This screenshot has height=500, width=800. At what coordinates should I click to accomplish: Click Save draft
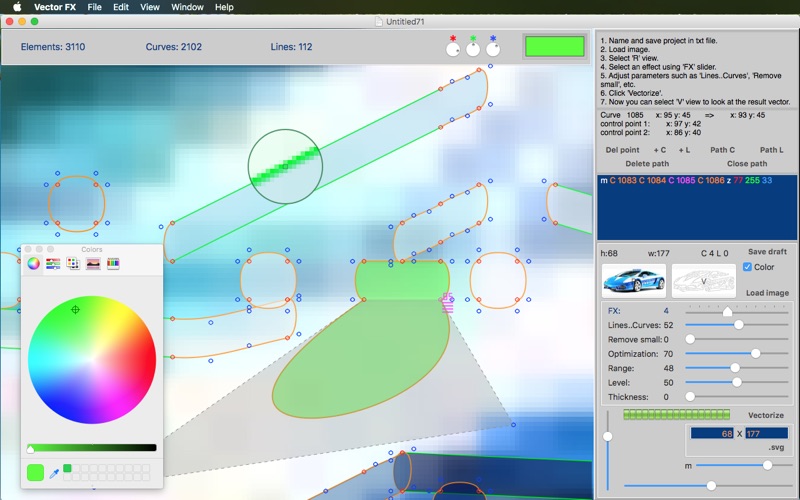tap(767, 252)
